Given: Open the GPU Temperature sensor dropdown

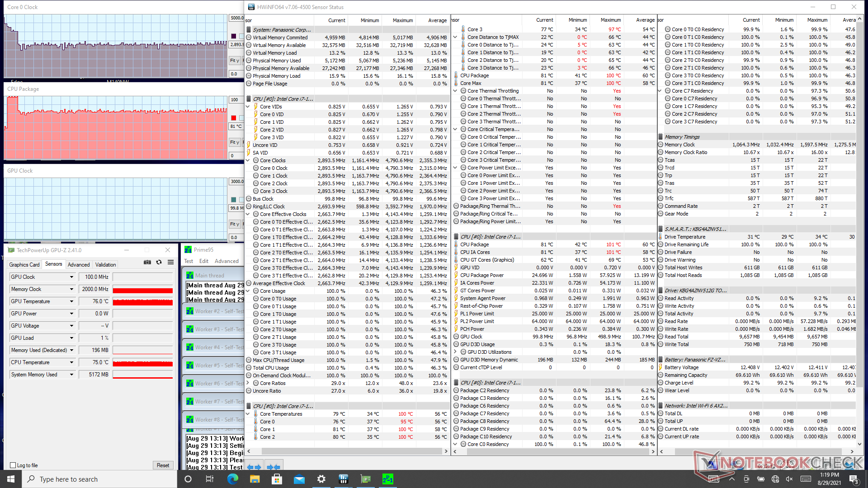Looking at the screenshot, I should [x=71, y=301].
